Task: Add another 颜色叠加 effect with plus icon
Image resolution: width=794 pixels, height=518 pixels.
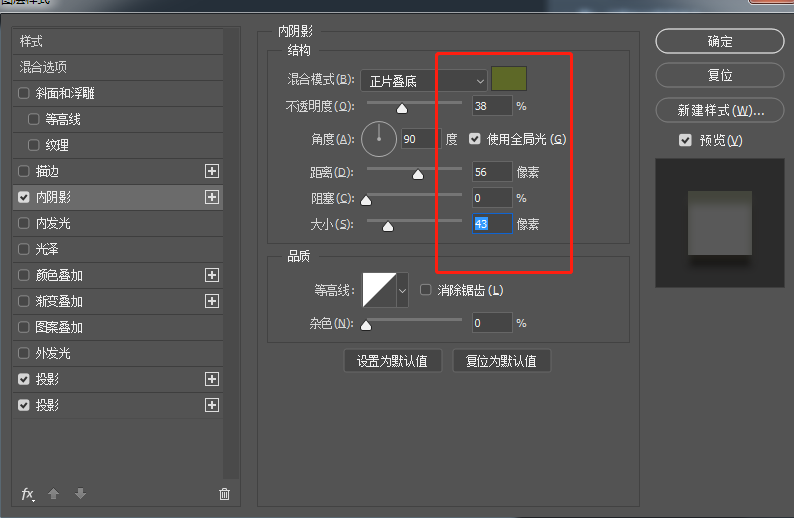Action: [x=212, y=275]
